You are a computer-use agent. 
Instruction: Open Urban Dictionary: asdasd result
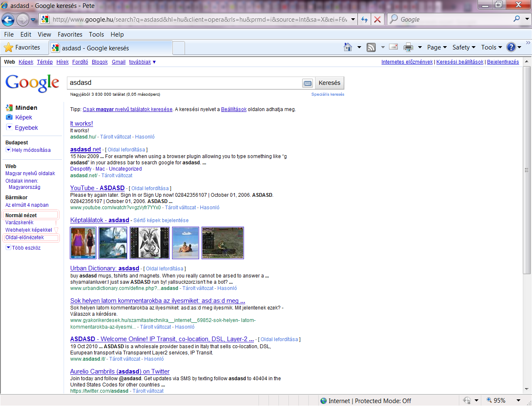(105, 268)
